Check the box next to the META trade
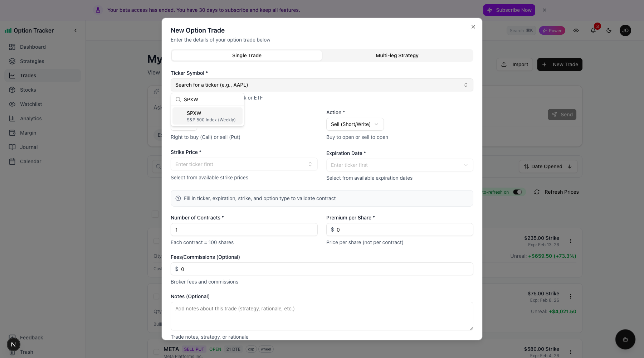The image size is (644, 358). tap(156, 352)
